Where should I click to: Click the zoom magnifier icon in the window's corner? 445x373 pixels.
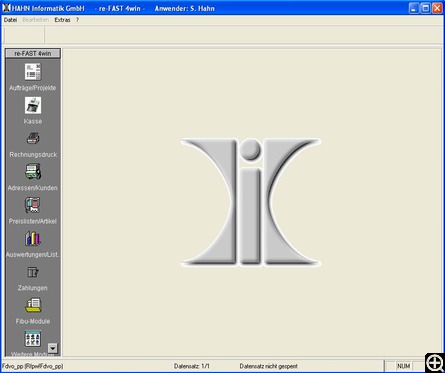(x=435, y=363)
